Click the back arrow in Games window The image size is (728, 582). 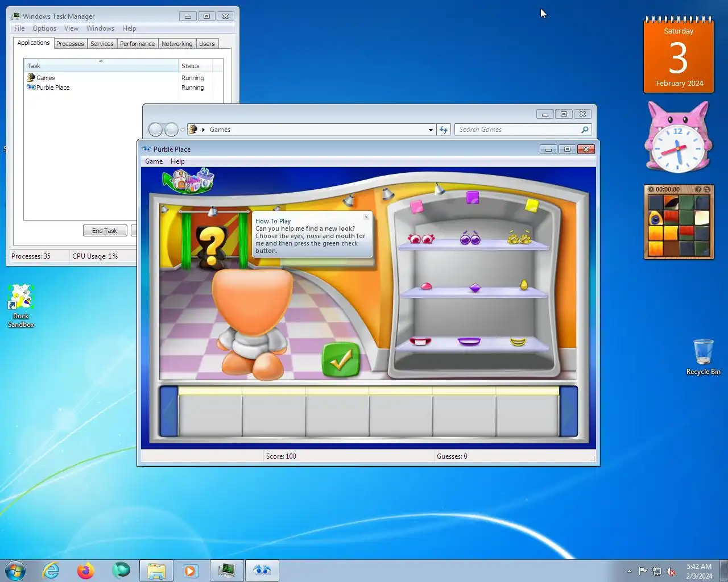(x=155, y=130)
